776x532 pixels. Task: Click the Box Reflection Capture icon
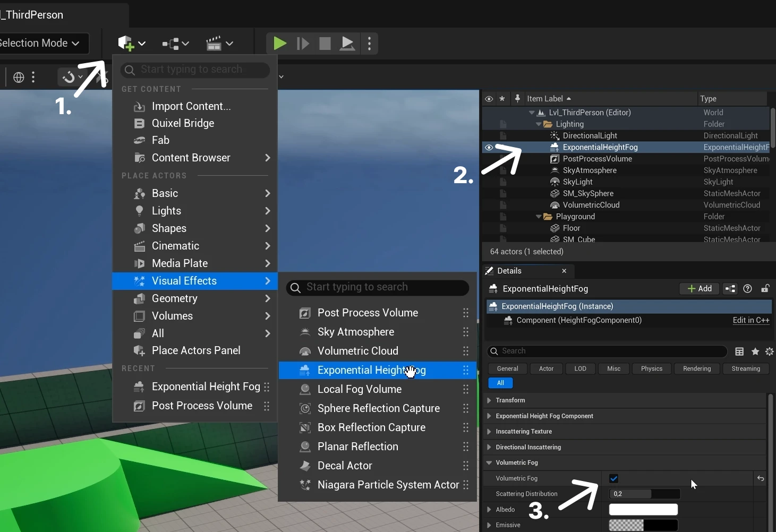pyautogui.click(x=305, y=428)
